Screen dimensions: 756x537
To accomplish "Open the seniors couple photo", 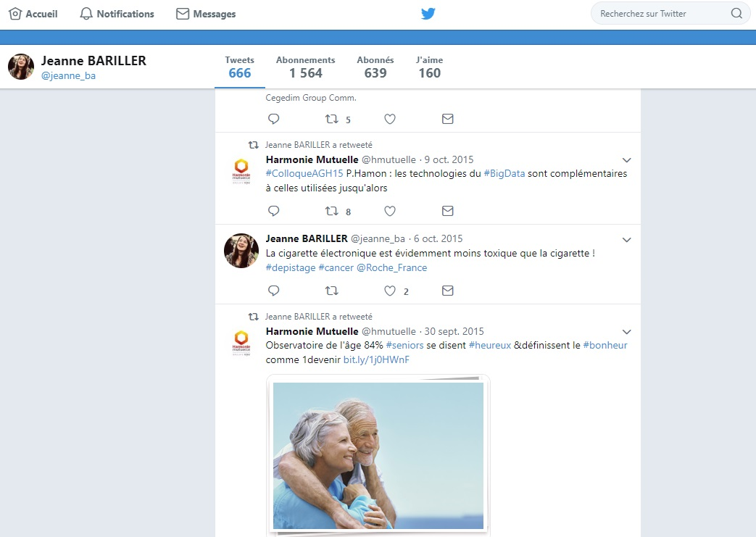I will [378, 455].
